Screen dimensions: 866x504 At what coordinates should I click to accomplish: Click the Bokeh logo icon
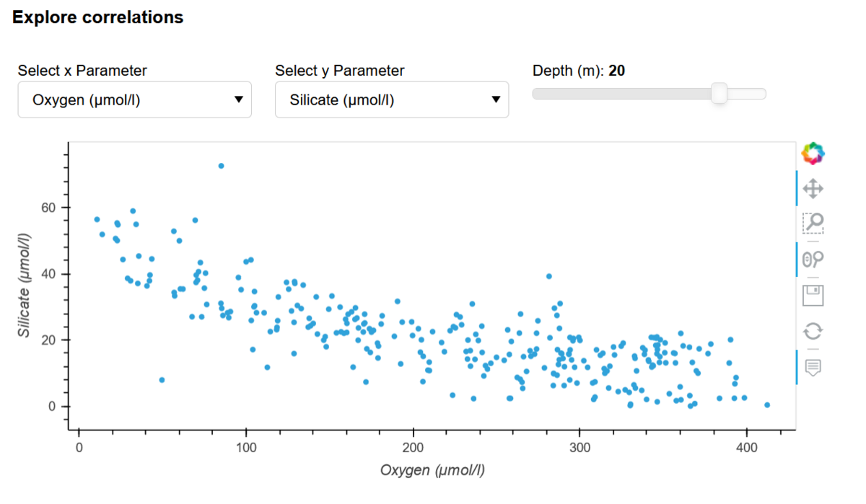coord(813,153)
